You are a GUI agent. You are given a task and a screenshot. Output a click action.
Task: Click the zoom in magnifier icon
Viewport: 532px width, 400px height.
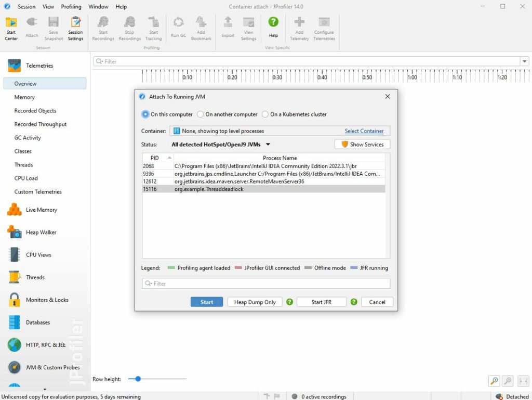coord(495,381)
